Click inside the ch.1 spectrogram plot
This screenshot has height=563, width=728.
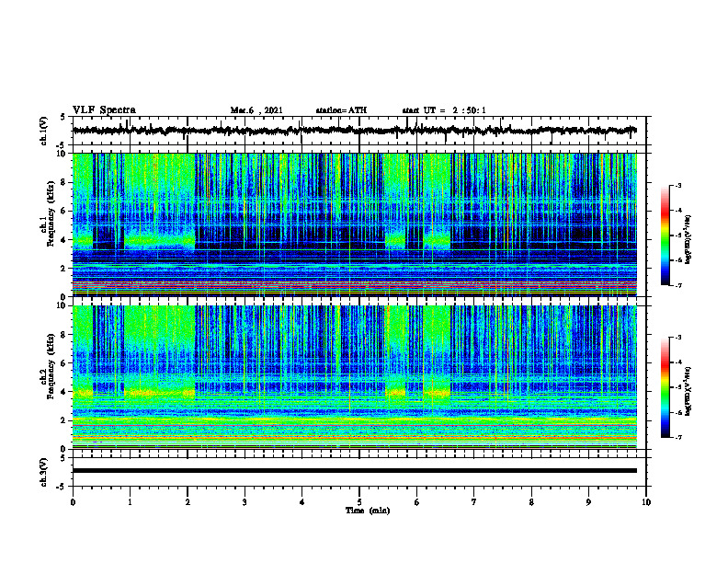coord(354,224)
